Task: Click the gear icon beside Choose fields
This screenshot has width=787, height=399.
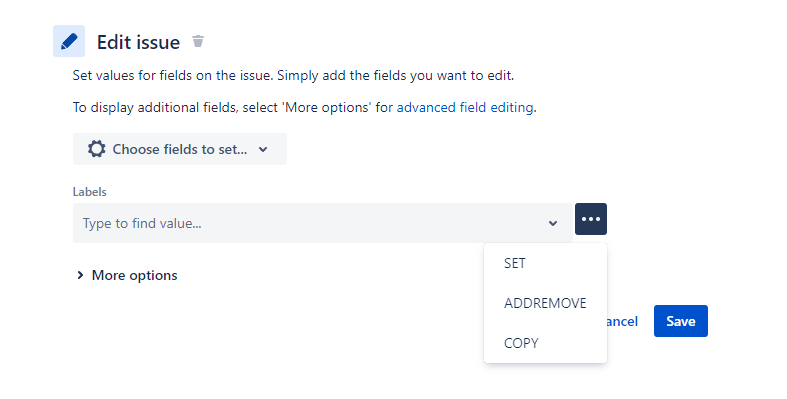Action: (96, 149)
